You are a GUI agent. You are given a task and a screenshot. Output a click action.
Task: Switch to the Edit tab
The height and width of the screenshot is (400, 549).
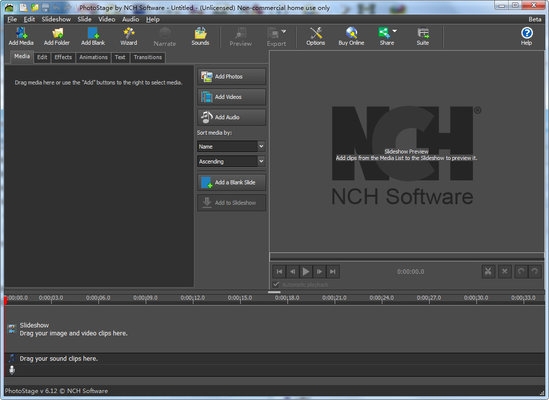coord(42,57)
